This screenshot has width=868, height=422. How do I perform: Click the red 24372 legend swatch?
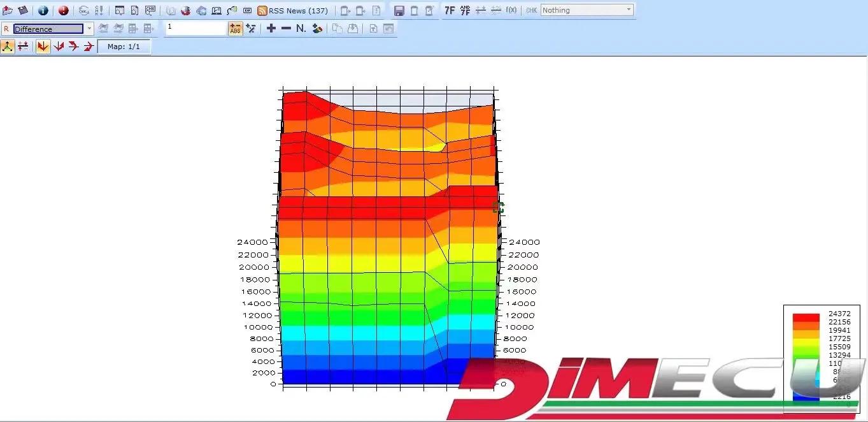point(806,316)
